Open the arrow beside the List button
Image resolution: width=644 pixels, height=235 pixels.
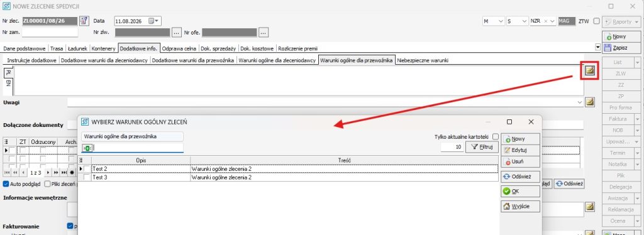click(638, 63)
